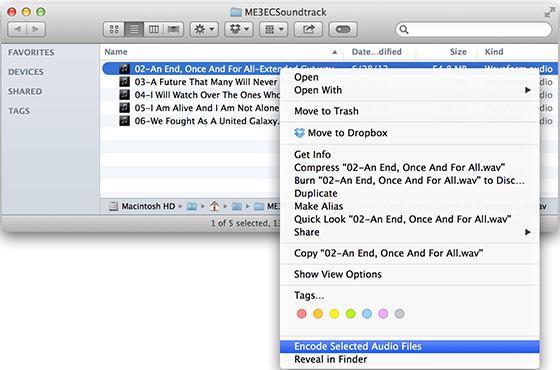
Task: Go back with the Finder back arrow
Action: pyautogui.click(x=17, y=29)
